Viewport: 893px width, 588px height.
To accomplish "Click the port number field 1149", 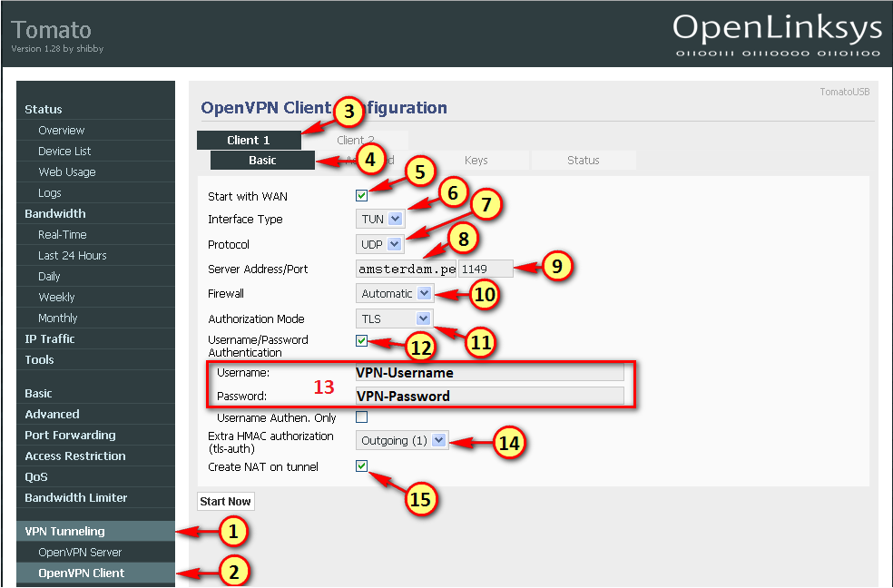I will 486,269.
